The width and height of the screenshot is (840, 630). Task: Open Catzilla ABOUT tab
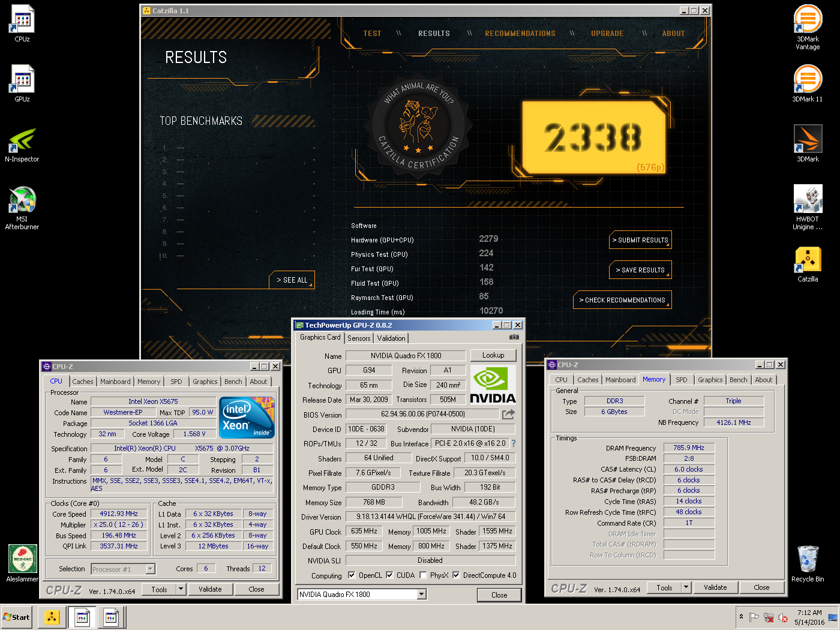673,34
